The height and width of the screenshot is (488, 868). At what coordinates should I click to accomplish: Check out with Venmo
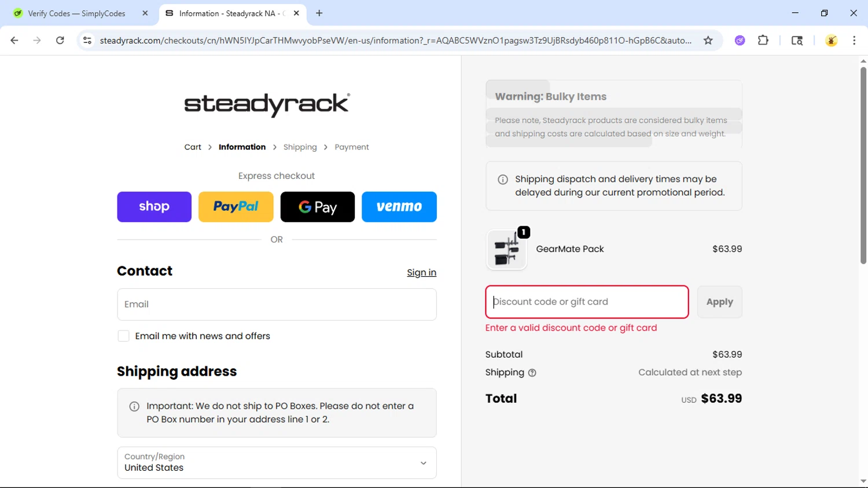click(399, 207)
